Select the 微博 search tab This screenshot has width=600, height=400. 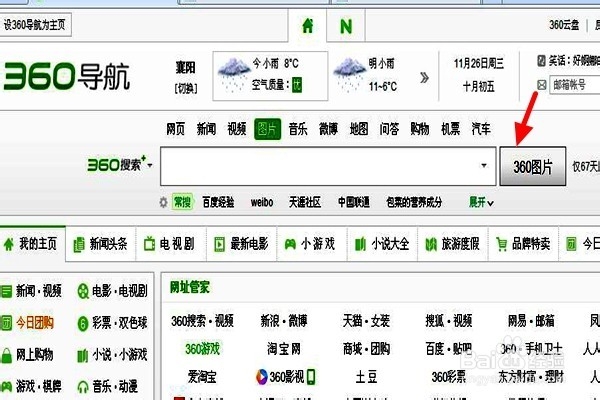pyautogui.click(x=329, y=129)
